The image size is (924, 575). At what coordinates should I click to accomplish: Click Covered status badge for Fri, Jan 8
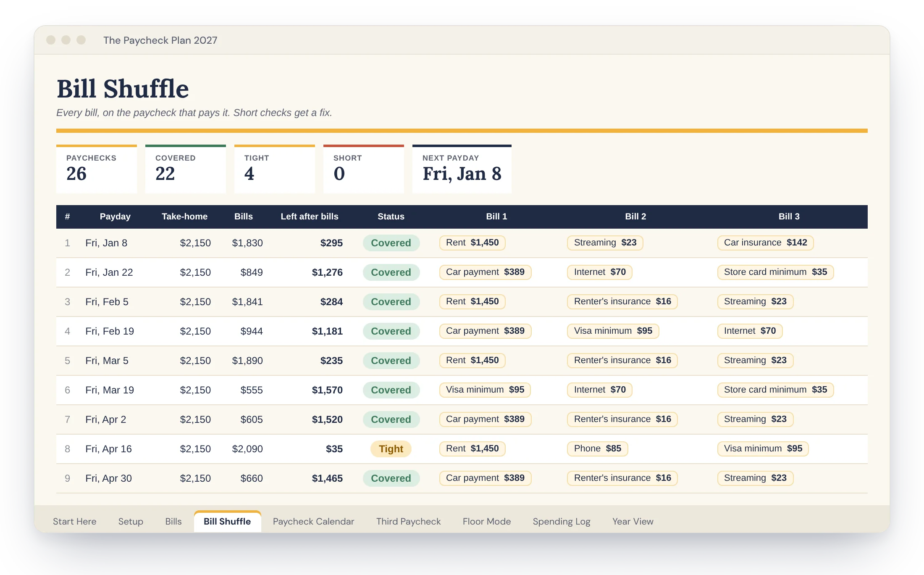(391, 243)
